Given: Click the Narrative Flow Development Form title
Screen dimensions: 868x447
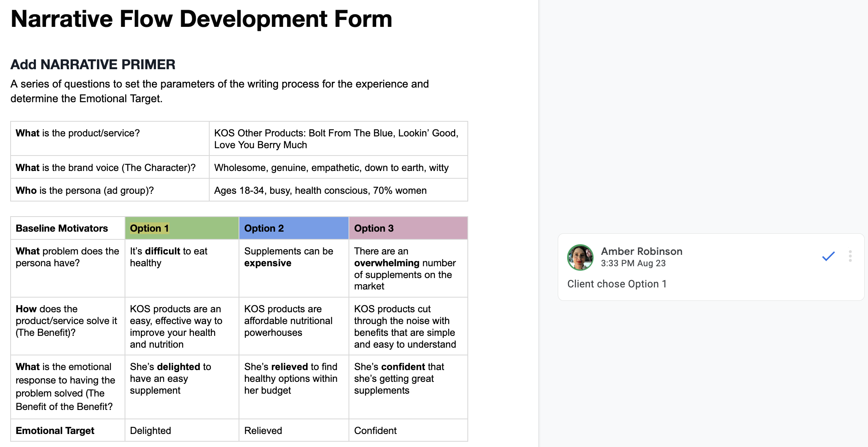Looking at the screenshot, I should (x=201, y=19).
